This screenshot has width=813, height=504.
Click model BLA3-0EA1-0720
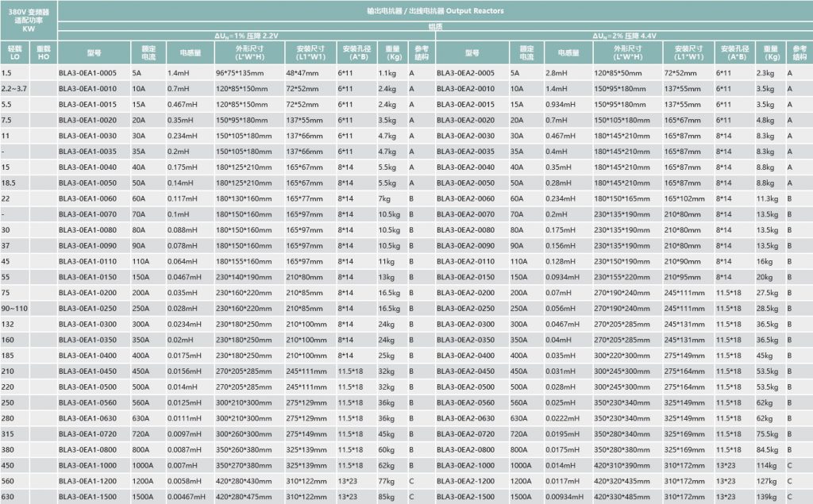coord(87,434)
